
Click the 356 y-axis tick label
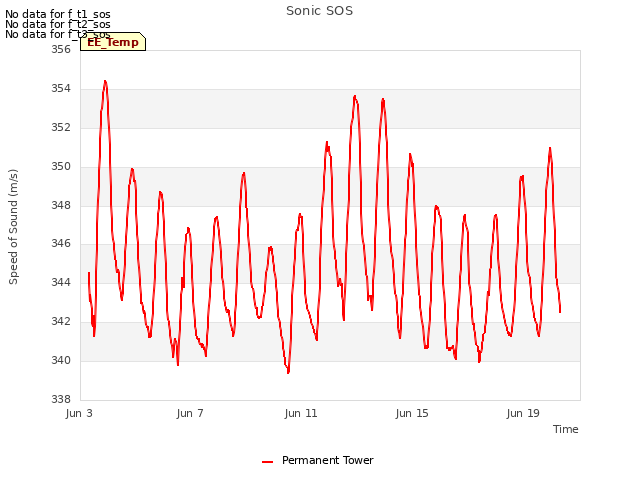coord(61,49)
